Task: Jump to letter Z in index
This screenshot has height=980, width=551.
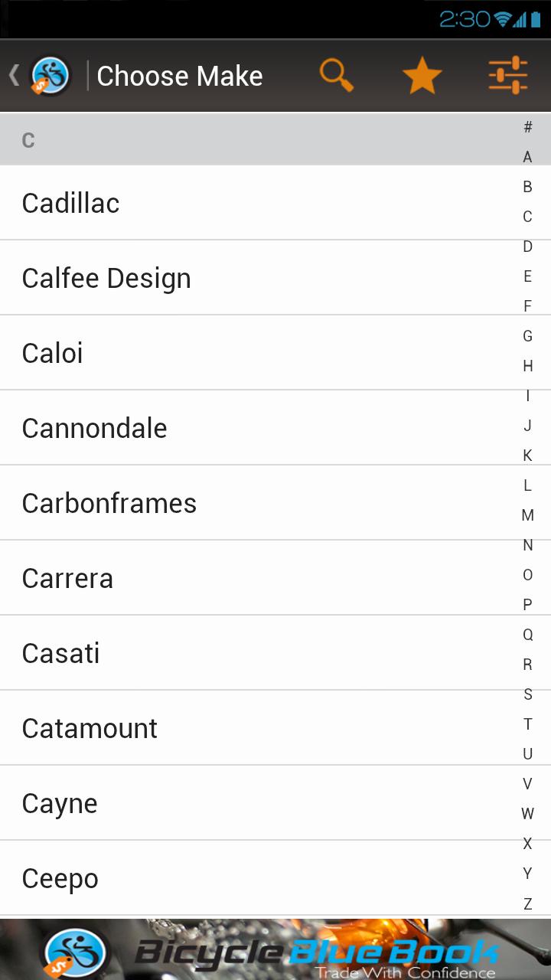Action: coord(527,903)
